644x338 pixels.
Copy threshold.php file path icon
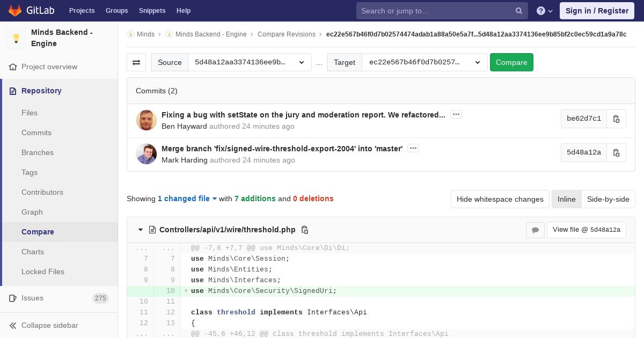coord(305,230)
